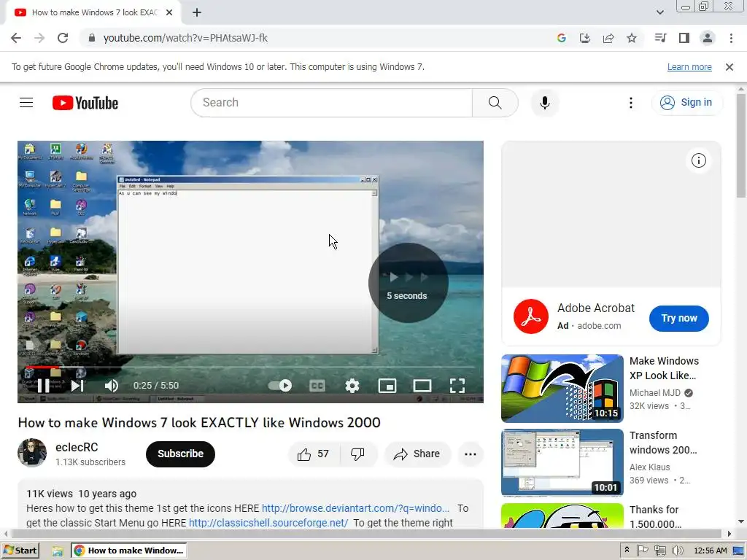Reload the page

63,38
